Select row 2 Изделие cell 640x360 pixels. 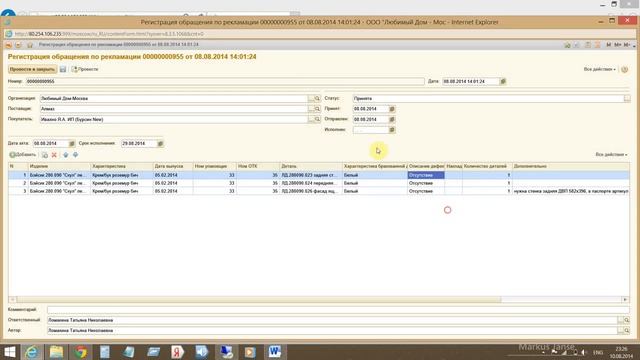coord(59,183)
